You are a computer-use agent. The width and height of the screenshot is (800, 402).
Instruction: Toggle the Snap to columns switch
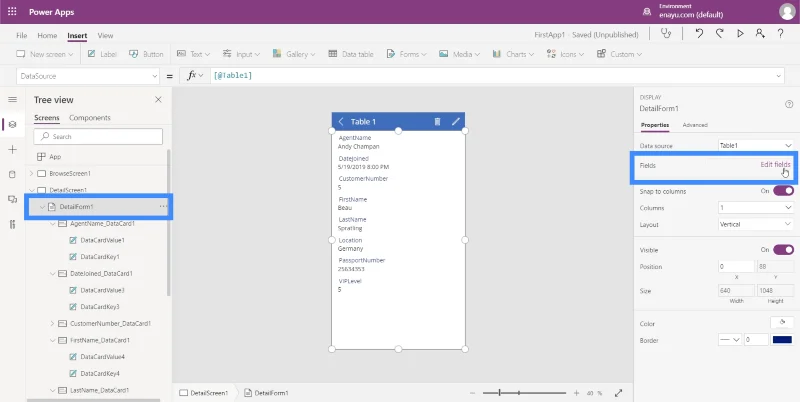[783, 191]
